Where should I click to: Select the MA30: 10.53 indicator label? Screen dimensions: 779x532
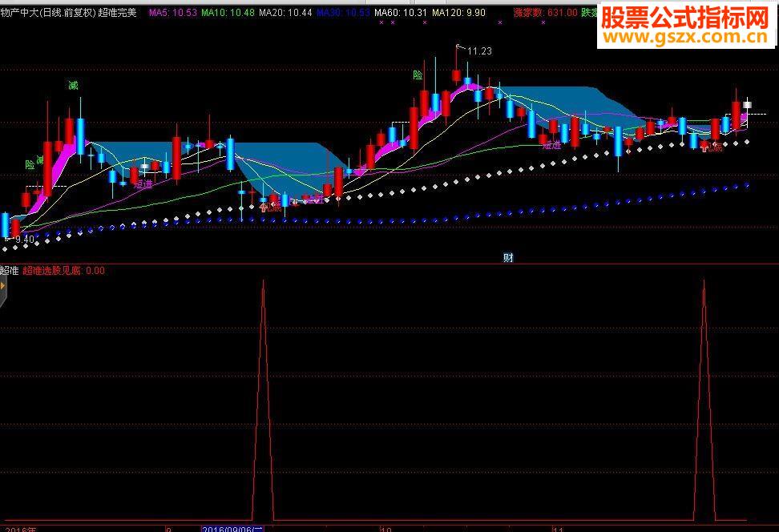(x=343, y=12)
